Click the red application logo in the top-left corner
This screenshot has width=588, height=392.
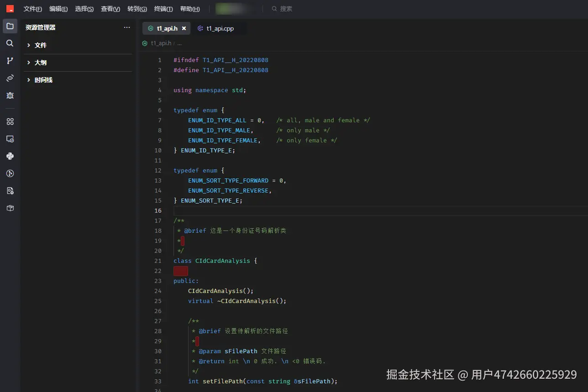pos(10,8)
